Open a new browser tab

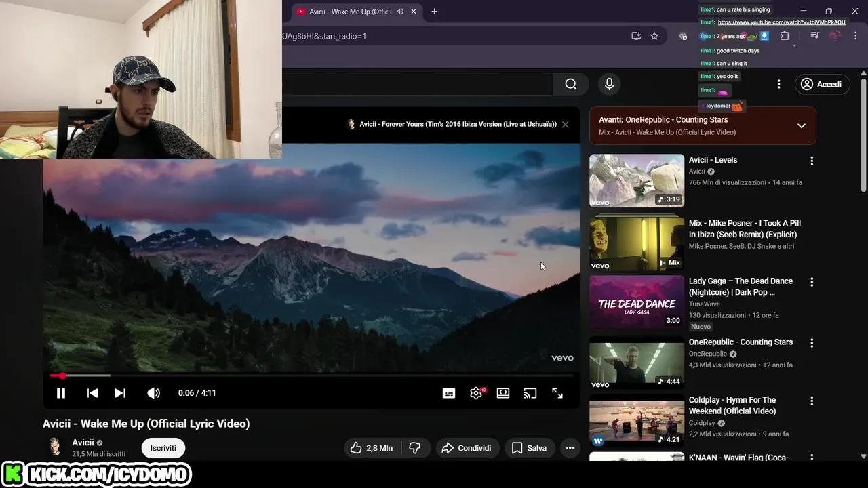point(434,12)
